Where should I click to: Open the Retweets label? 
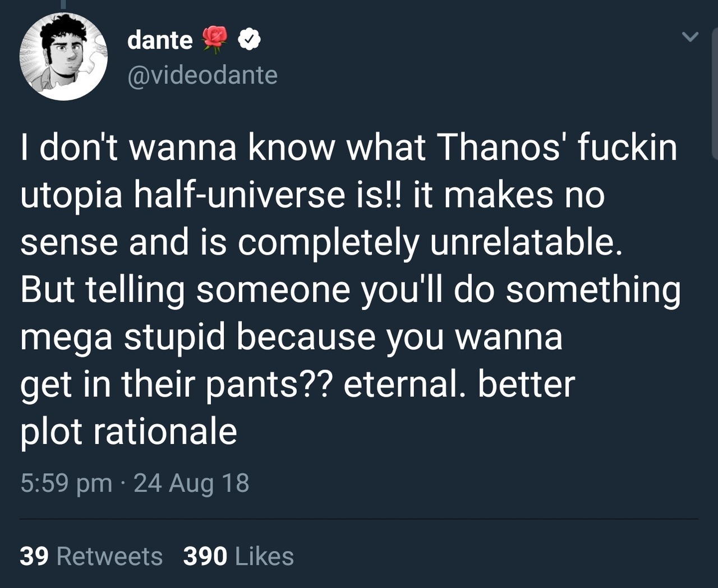click(x=109, y=556)
